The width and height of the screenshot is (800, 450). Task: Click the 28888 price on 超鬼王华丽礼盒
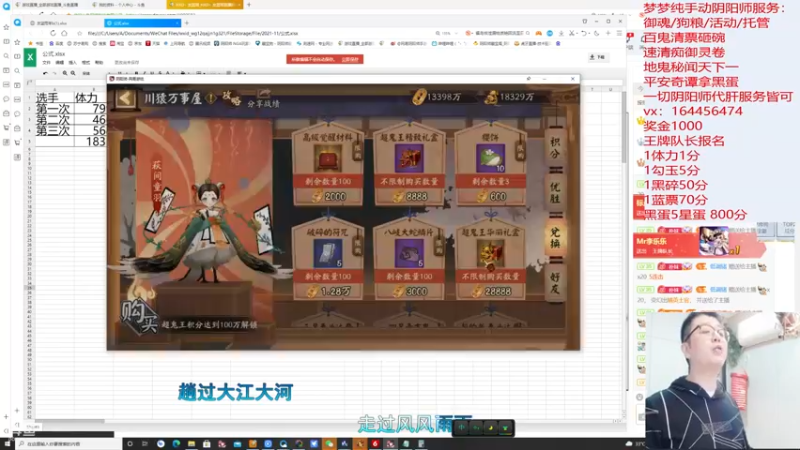click(490, 291)
